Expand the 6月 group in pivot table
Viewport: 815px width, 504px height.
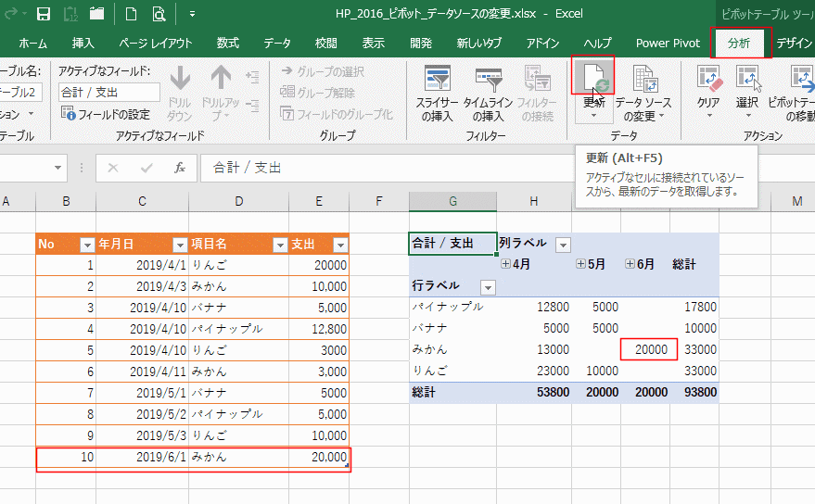coord(631,264)
